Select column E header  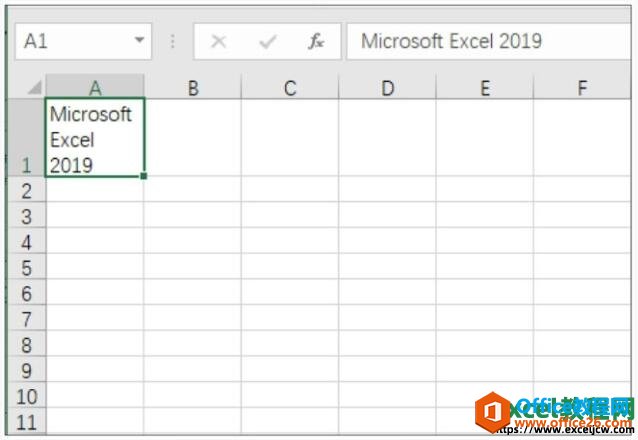(x=485, y=87)
